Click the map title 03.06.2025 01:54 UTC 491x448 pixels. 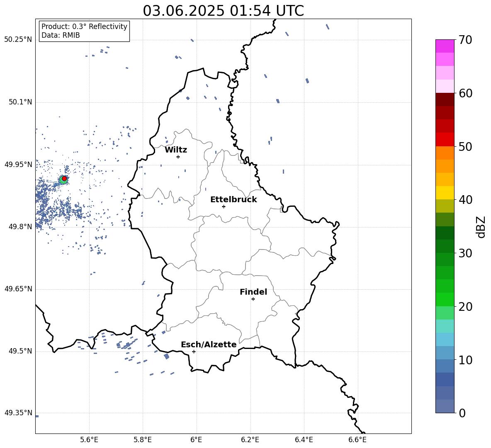click(x=223, y=11)
